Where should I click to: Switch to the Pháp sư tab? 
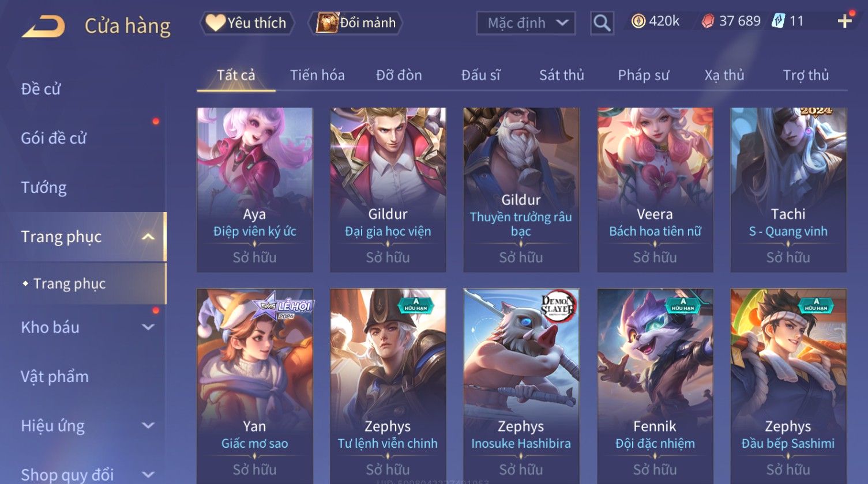click(x=643, y=75)
